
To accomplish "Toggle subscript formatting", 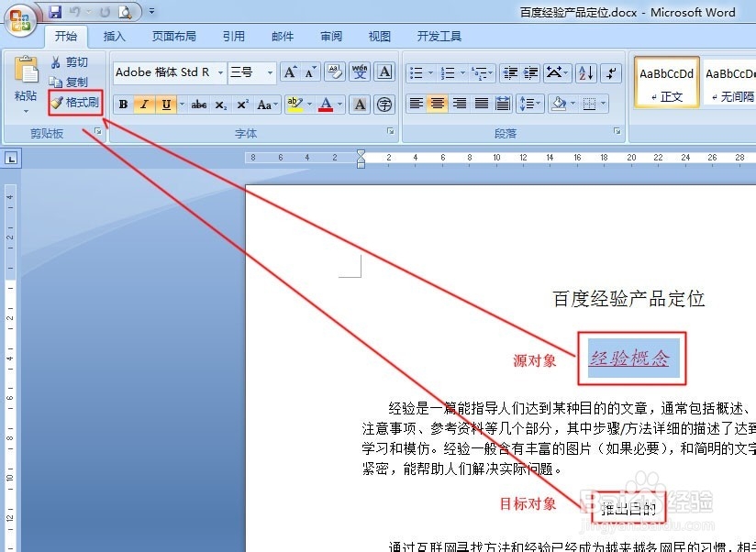I will coord(221,105).
